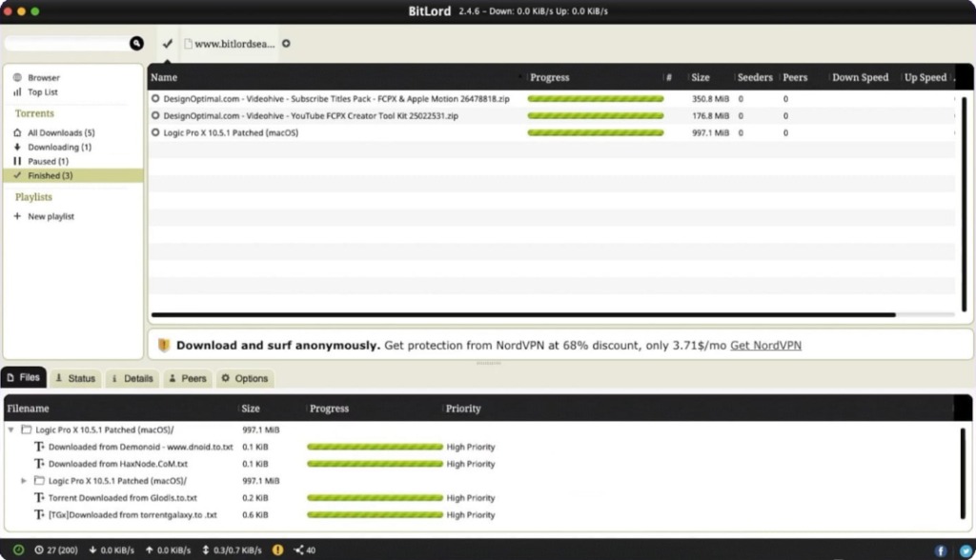The width and height of the screenshot is (976, 560).
Task: Click progress bar of Subscribe Titles Pack
Action: coord(596,99)
